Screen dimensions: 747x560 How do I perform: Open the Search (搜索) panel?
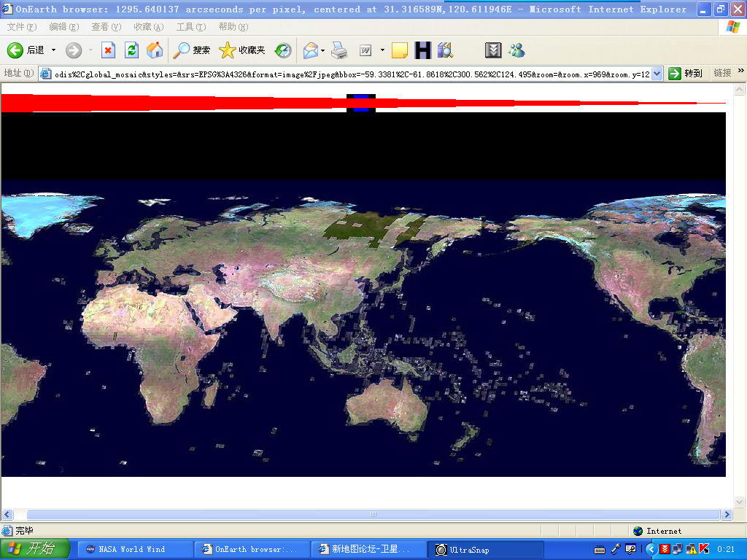[192, 50]
